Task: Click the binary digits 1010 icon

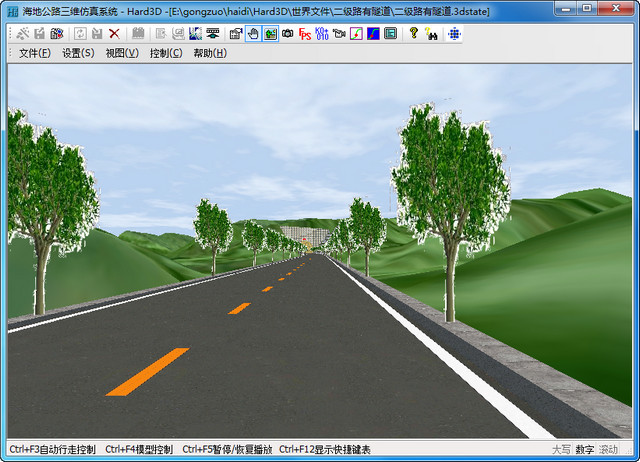Action: pos(321,33)
